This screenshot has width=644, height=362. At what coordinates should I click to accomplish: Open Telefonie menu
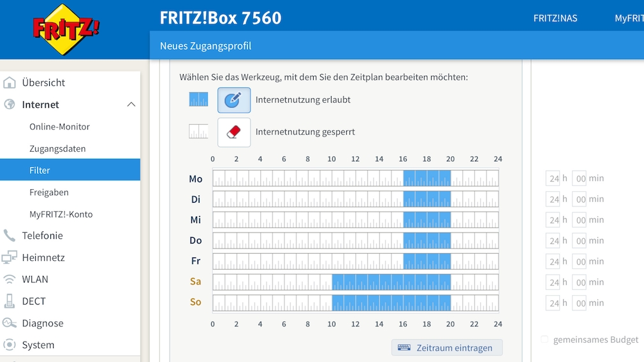(x=42, y=236)
